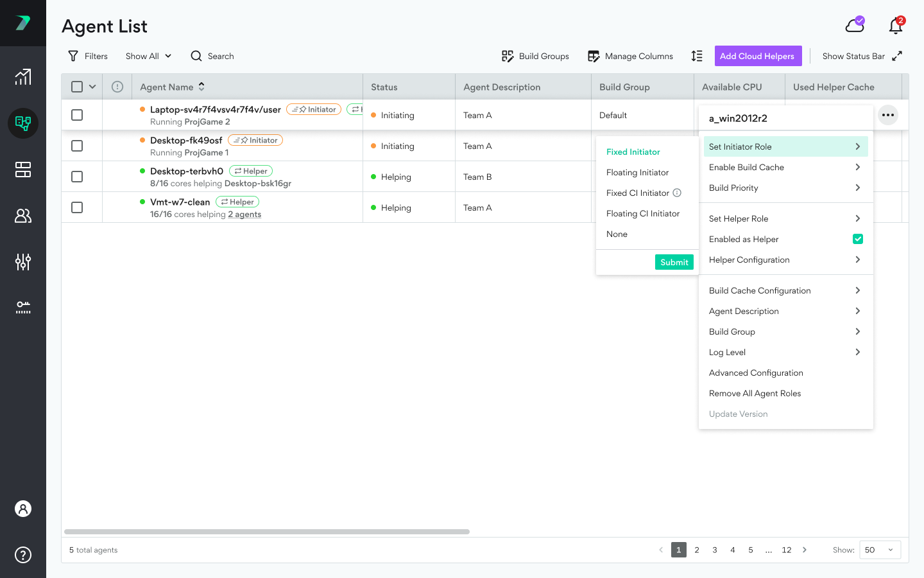Tick the checkbox for Desktop-terbvh0
Screen dimensions: 924x578
tap(77, 177)
